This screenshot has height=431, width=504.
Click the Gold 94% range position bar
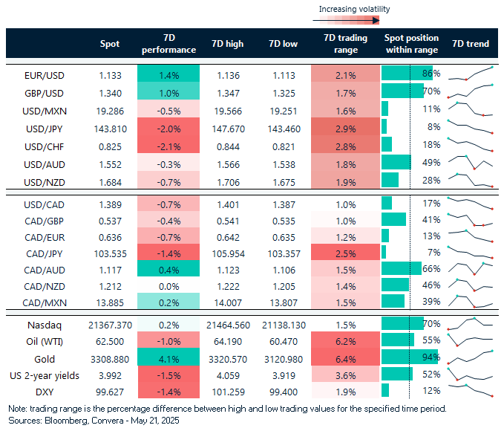[x=409, y=357]
